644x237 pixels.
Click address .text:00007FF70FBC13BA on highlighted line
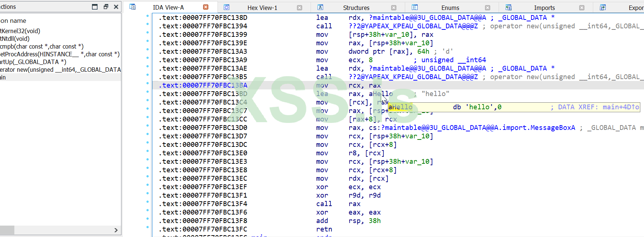[x=203, y=85]
